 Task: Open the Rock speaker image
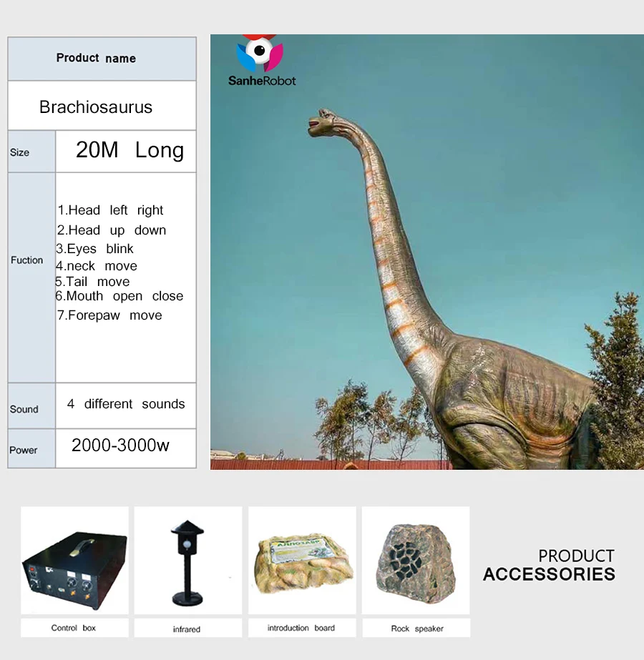416,560
